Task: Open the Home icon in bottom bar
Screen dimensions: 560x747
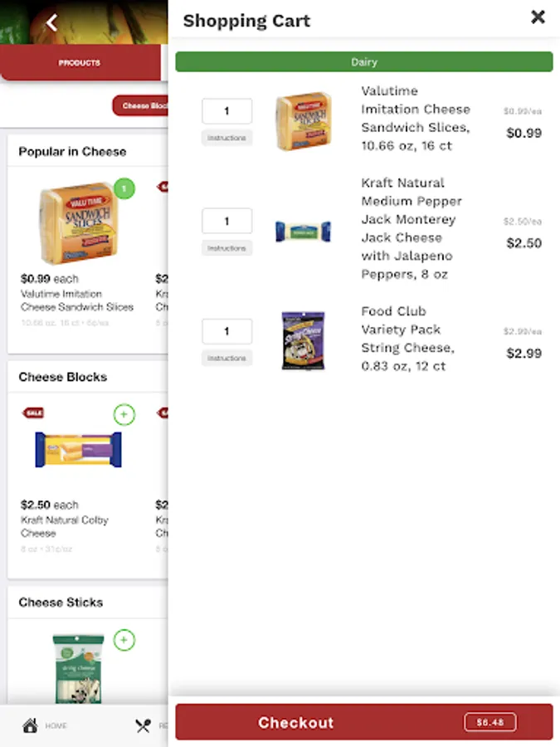Action: click(x=31, y=725)
